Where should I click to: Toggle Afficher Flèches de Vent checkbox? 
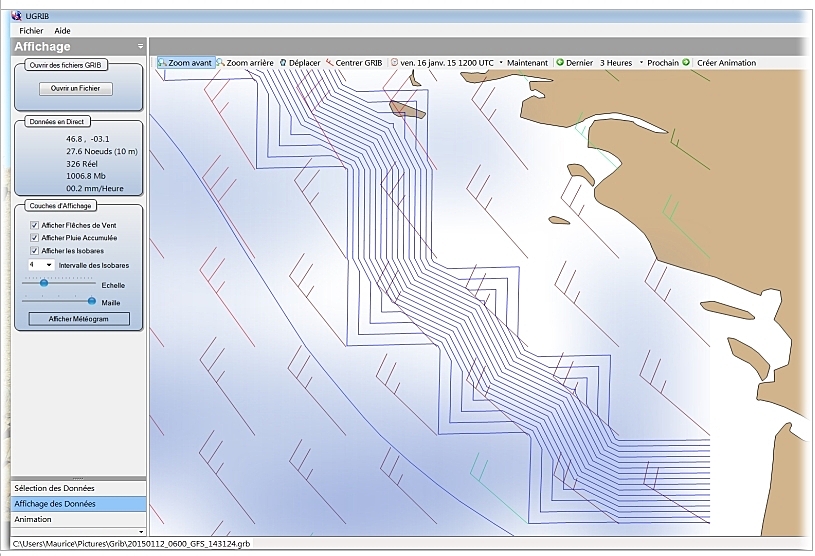(x=34, y=225)
